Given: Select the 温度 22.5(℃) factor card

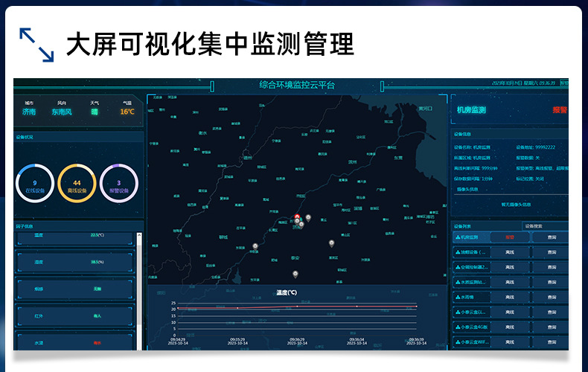Looking at the screenshot, I should [75, 239].
